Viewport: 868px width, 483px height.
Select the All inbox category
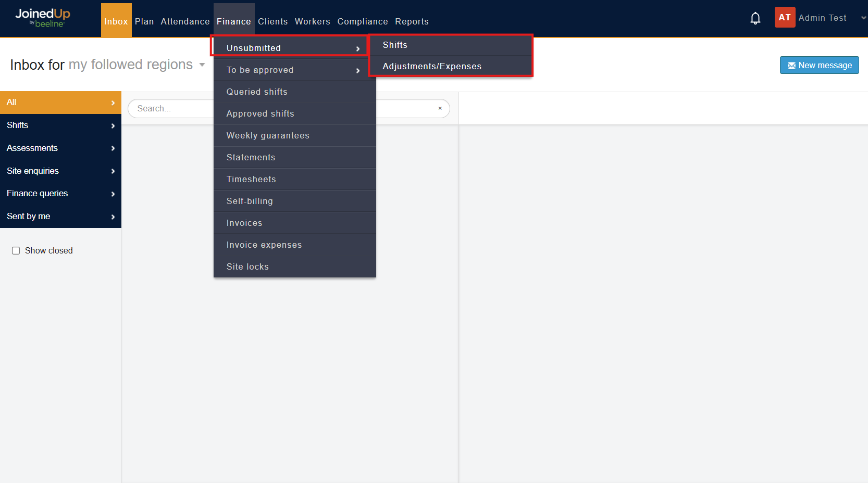60,103
